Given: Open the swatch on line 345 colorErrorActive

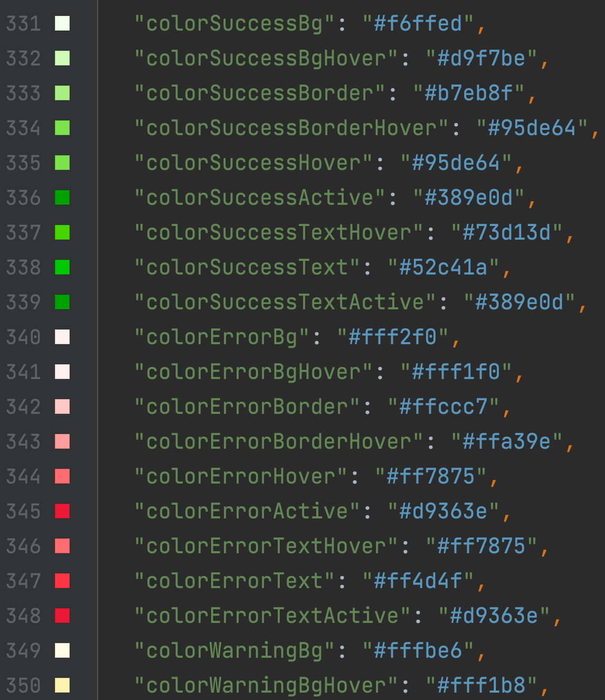Looking at the screenshot, I should (x=62, y=511).
